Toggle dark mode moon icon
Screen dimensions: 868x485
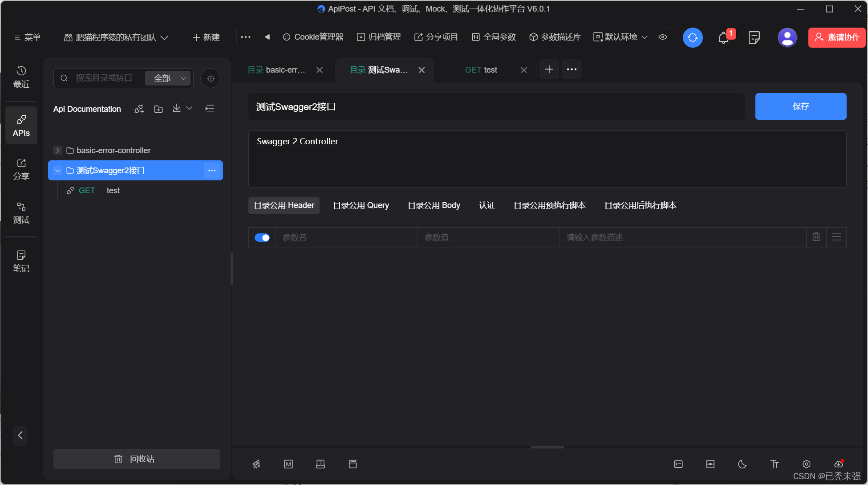(742, 464)
